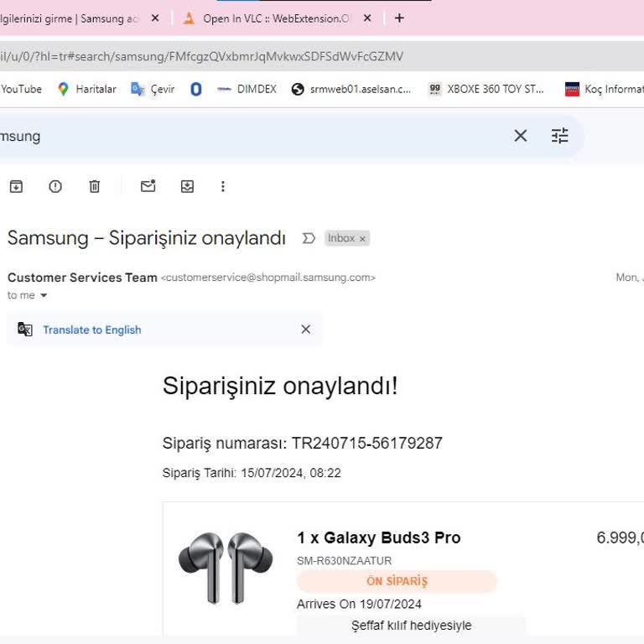Screen dimensions: 644x644
Task: Mark the email as unread
Action: (148, 186)
